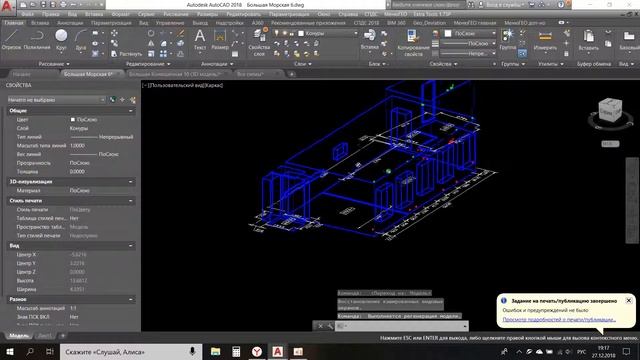The height and width of the screenshot is (360, 640).
Task: Switch to the Аннотации ribbon tab
Action: coord(70,23)
